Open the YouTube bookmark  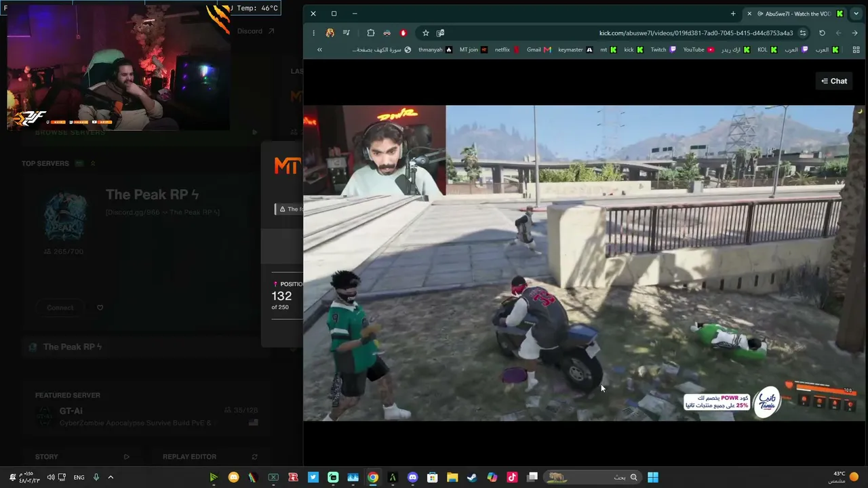click(x=698, y=49)
